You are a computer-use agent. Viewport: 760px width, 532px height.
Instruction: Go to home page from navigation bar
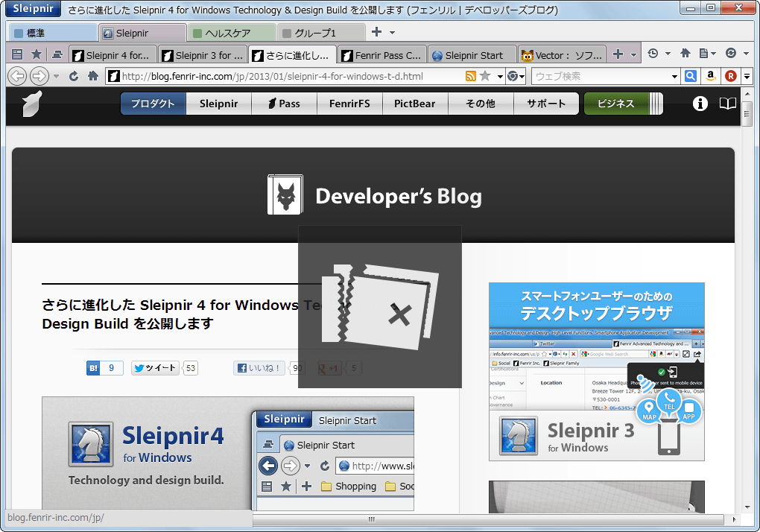pos(93,76)
